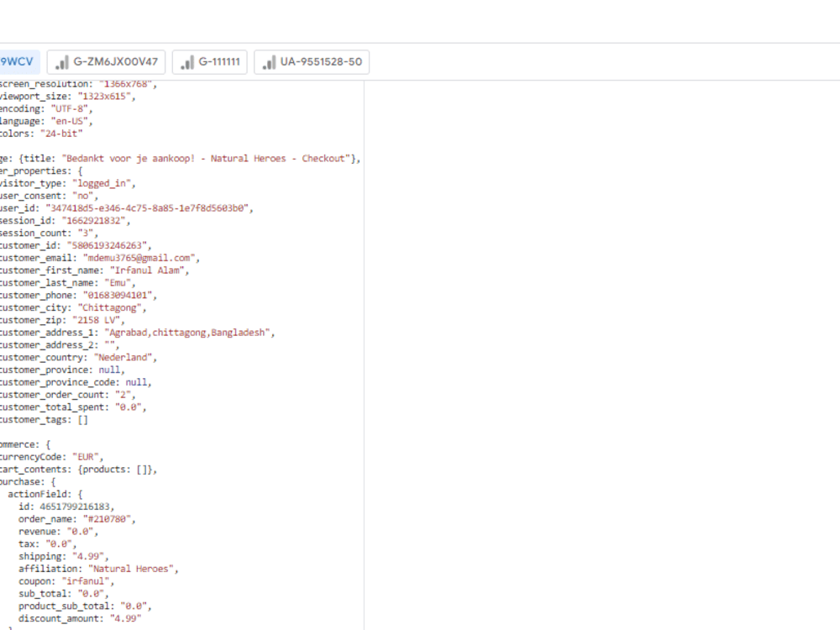840x630 pixels.
Task: Select the customer_province null value
Action: (109, 370)
